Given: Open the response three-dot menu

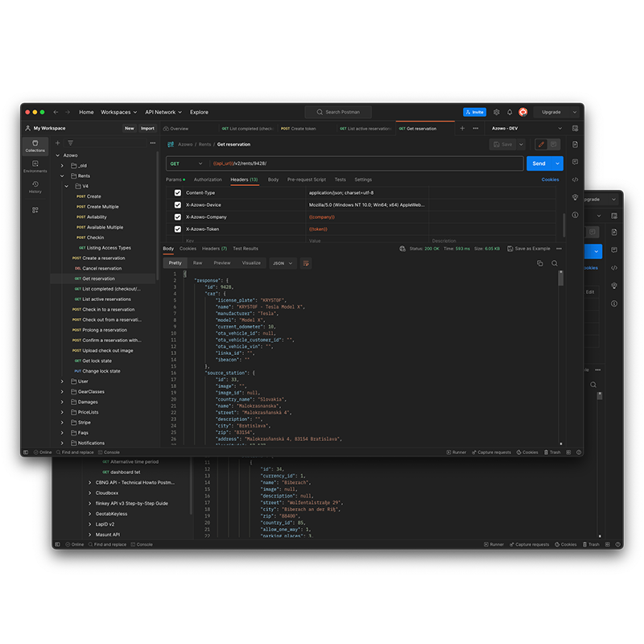Looking at the screenshot, I should point(559,249).
